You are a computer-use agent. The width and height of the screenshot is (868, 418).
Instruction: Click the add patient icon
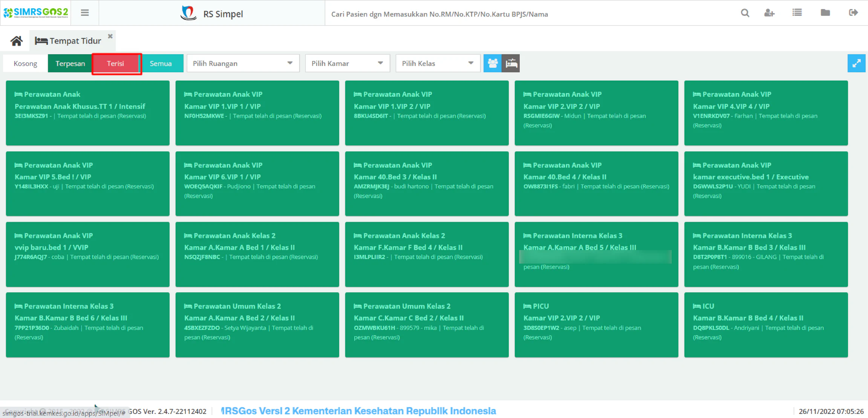769,13
